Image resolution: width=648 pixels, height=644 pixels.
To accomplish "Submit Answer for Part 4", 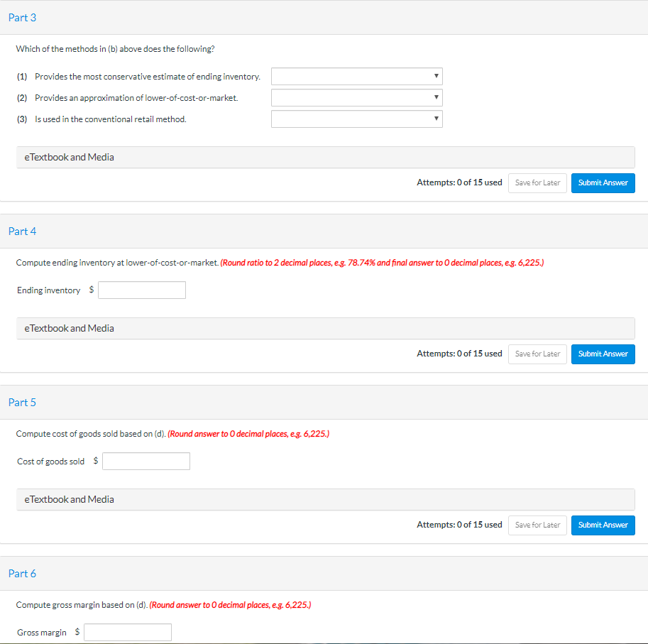I will tap(603, 354).
